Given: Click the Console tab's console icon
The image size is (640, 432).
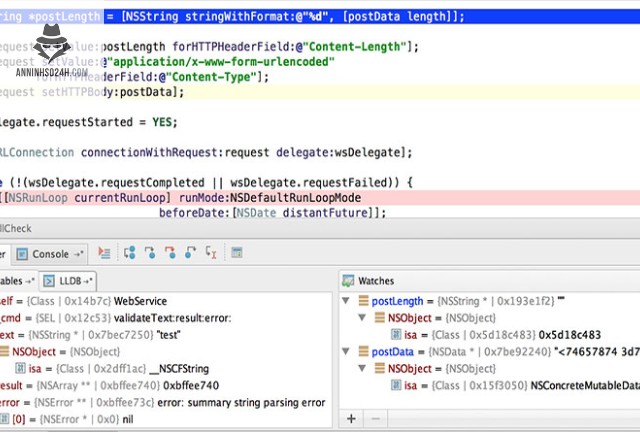Looking at the screenshot, I should pos(22,254).
